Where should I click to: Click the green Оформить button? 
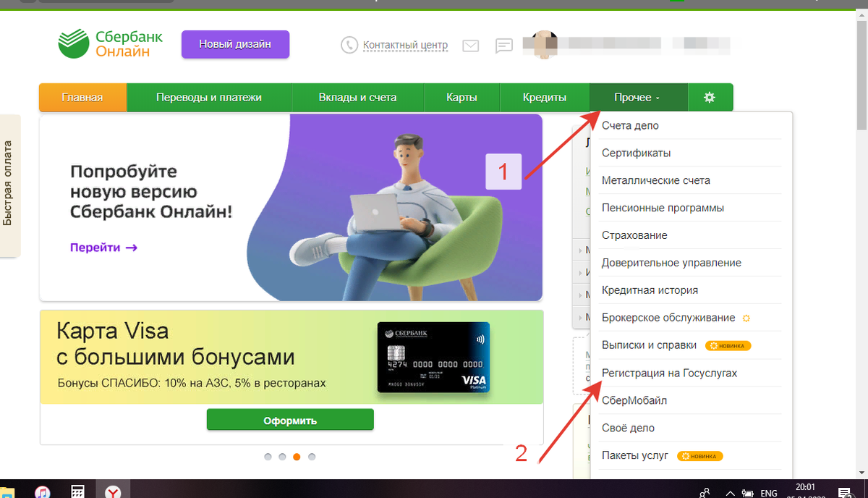[x=290, y=420]
